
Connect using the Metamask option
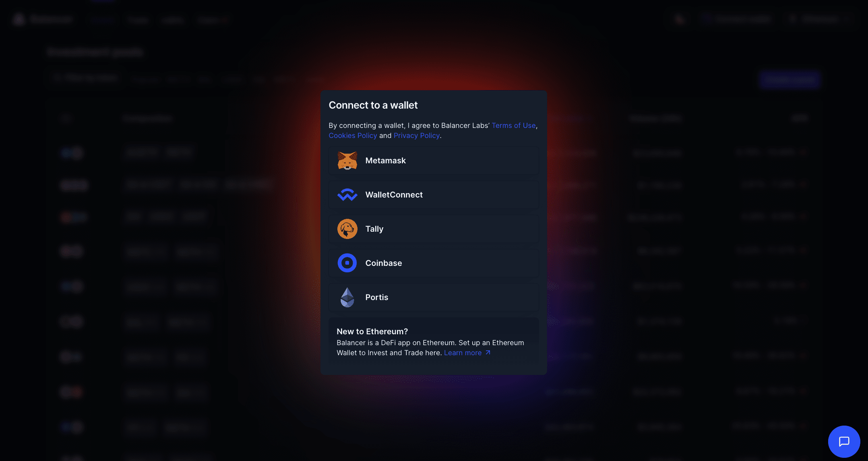pos(434,161)
